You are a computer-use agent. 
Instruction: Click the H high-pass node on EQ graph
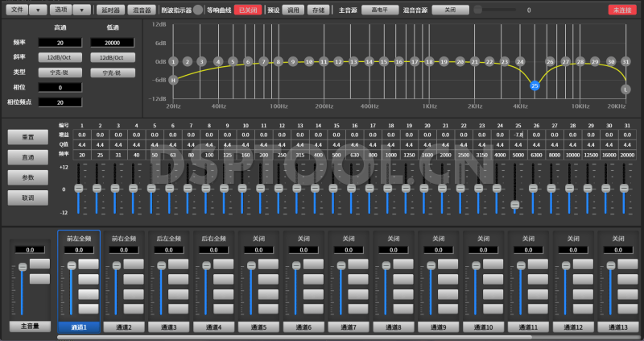[x=172, y=79]
